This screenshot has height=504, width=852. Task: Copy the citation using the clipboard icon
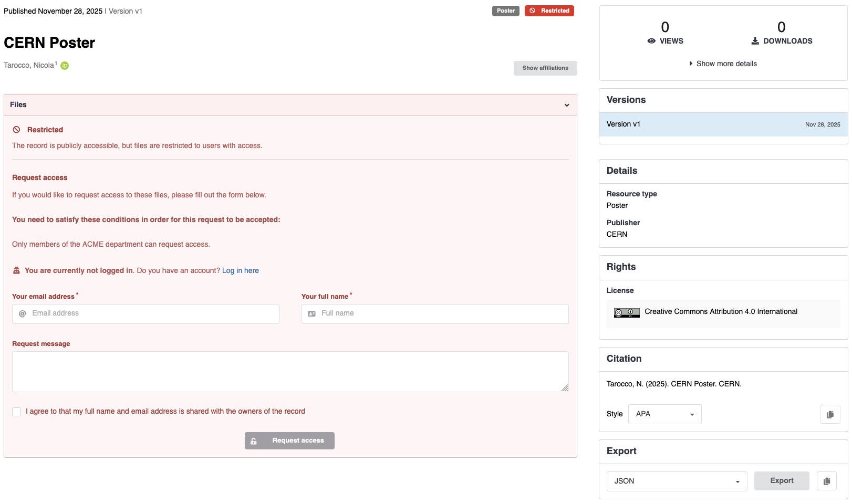point(830,414)
